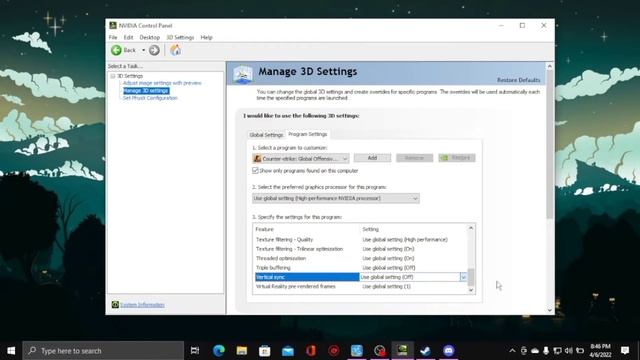Open Mail app from taskbar
640x360 pixels.
(288, 351)
